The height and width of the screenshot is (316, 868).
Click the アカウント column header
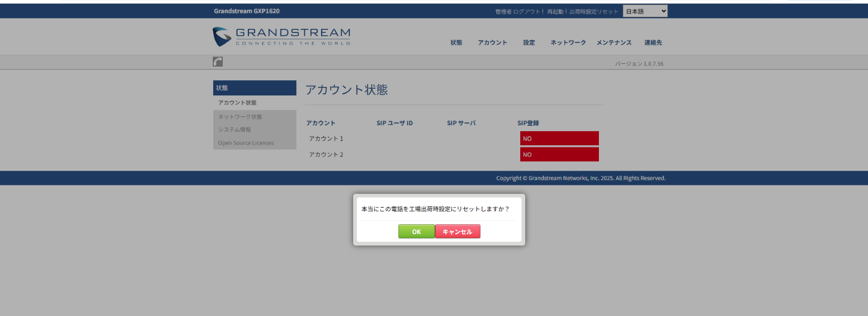point(321,123)
